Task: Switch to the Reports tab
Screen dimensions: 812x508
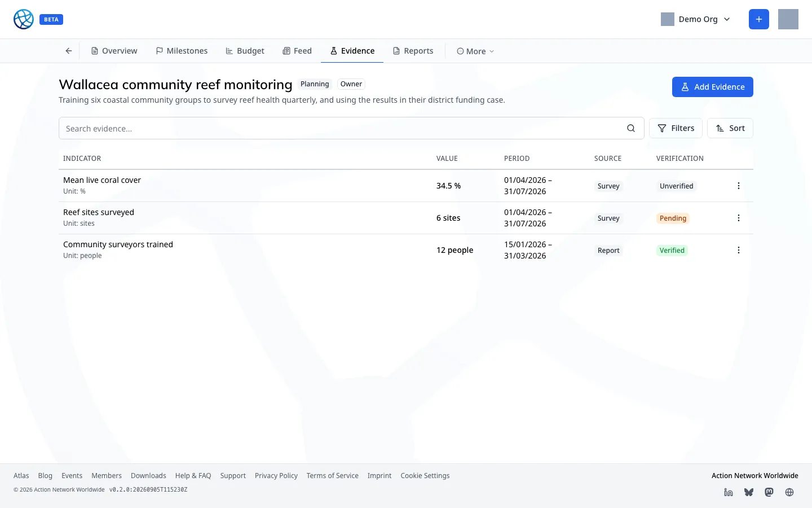Action: click(x=413, y=51)
